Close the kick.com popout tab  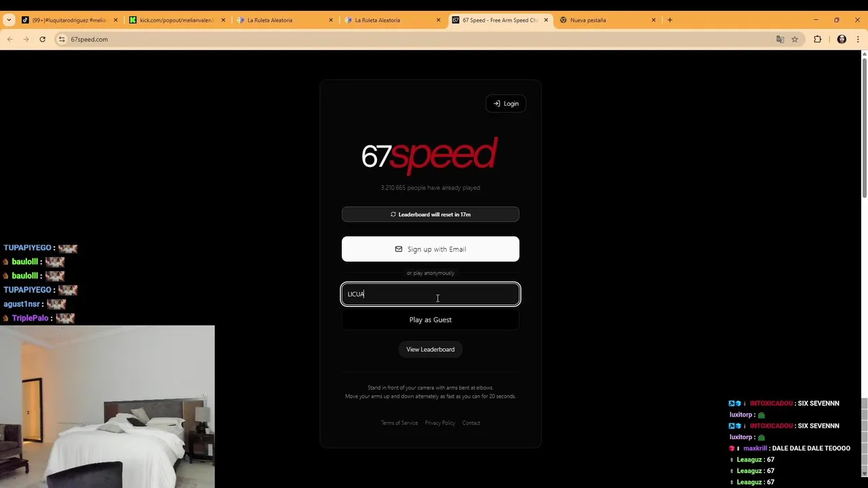point(223,20)
